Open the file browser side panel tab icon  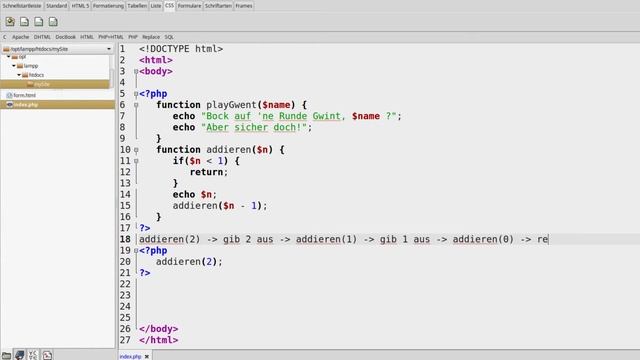point(6,355)
